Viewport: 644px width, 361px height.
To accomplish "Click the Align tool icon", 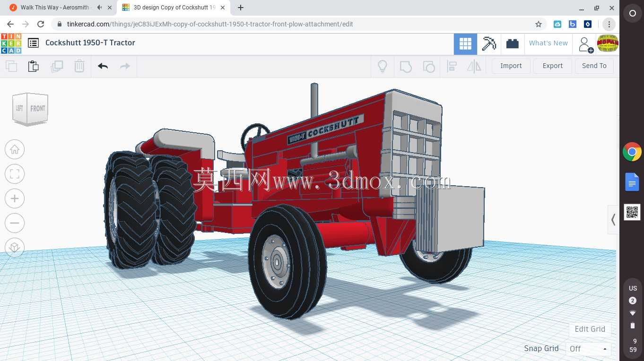I will pyautogui.click(x=452, y=66).
